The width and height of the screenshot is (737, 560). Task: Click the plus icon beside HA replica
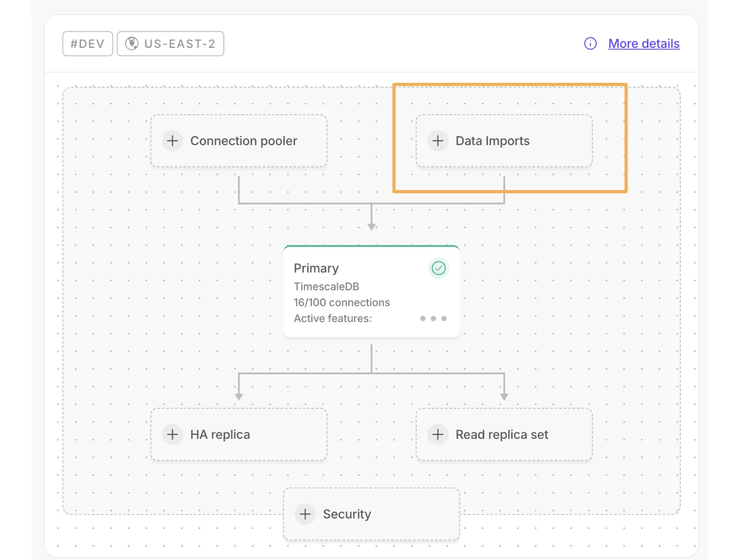tap(173, 434)
